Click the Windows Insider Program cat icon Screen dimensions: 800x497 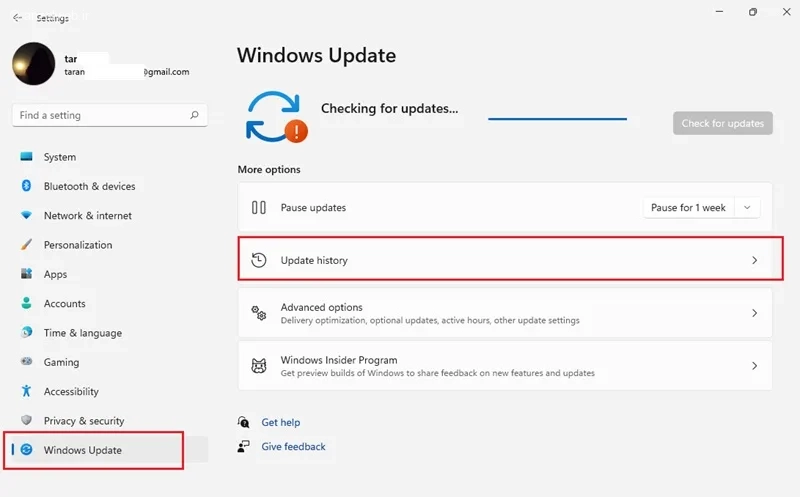pyautogui.click(x=259, y=366)
